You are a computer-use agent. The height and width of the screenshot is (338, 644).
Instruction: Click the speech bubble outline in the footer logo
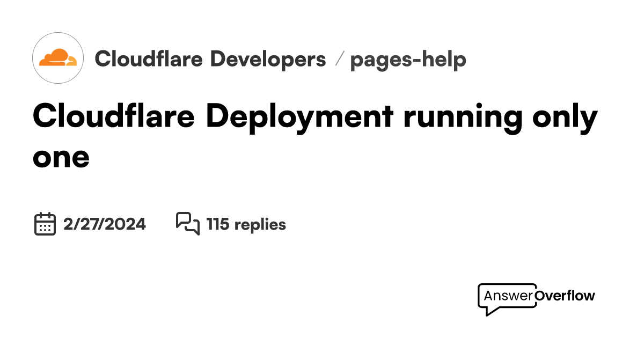[506, 299]
